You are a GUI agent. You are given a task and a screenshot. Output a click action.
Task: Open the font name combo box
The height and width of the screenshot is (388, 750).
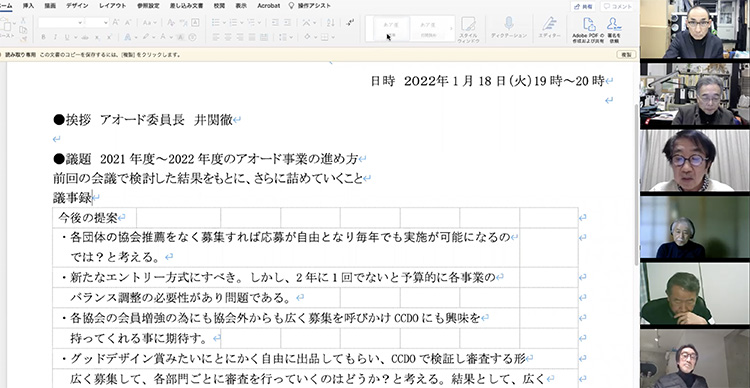[x=61, y=22]
